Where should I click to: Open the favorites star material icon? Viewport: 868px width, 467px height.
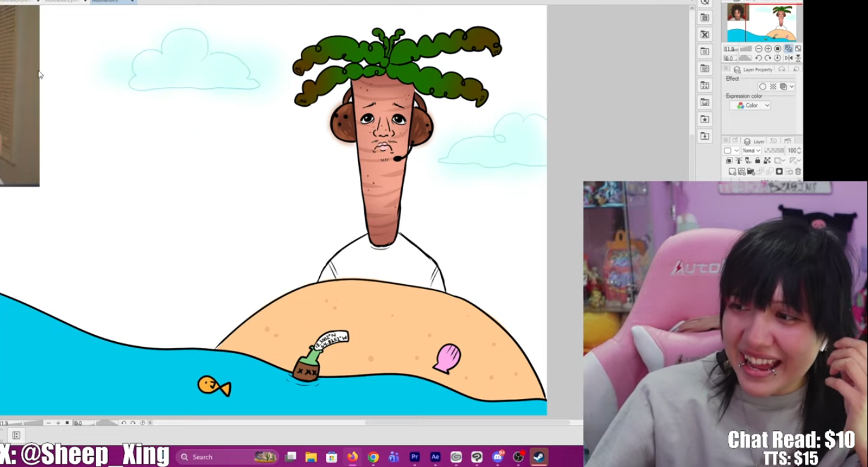pyautogui.click(x=705, y=119)
